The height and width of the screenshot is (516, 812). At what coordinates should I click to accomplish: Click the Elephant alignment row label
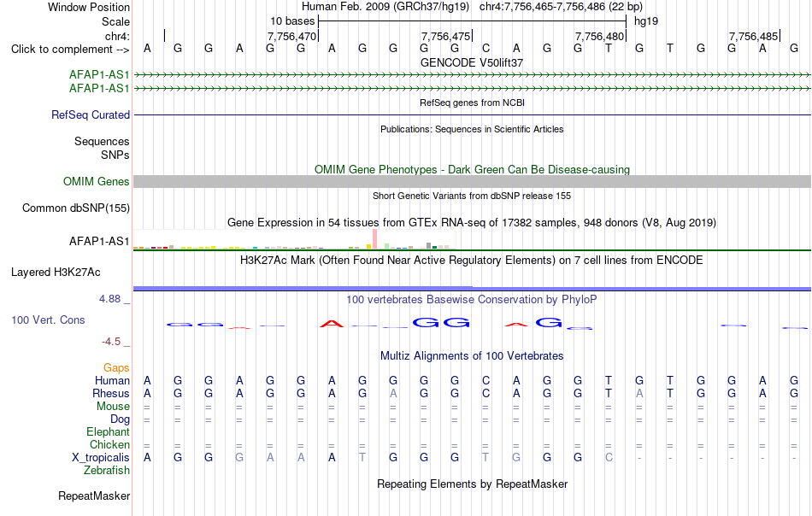point(108,432)
